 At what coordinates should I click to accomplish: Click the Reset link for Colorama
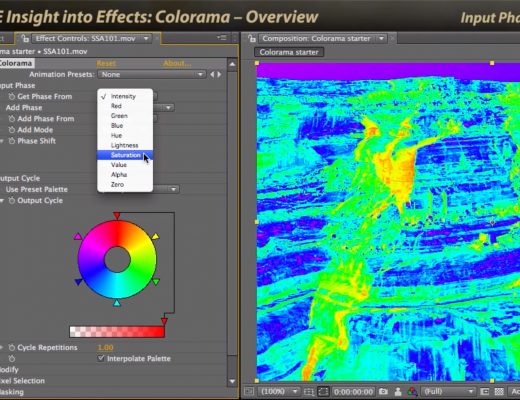(106, 63)
